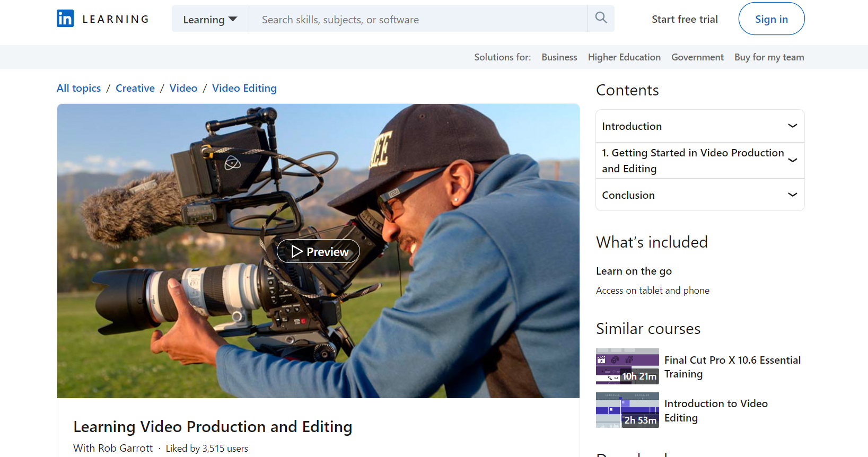Navigate to All topics breadcrumb
This screenshot has width=868, height=457.
(x=78, y=88)
